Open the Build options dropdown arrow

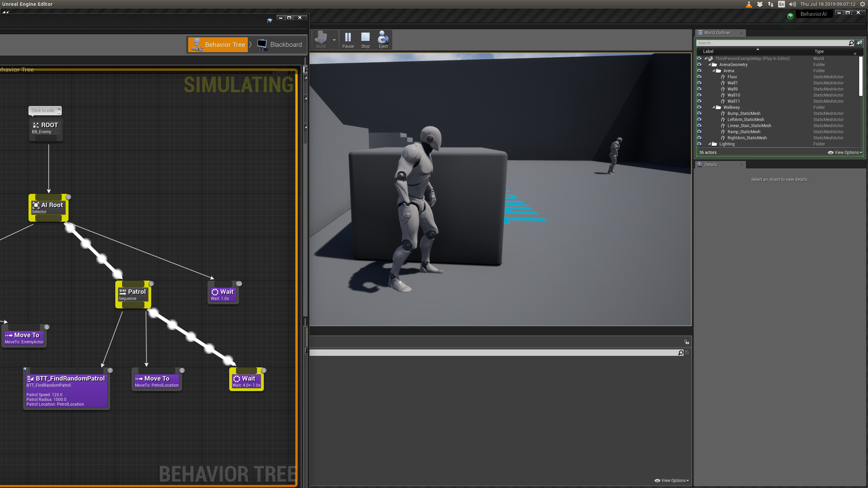[x=334, y=40]
